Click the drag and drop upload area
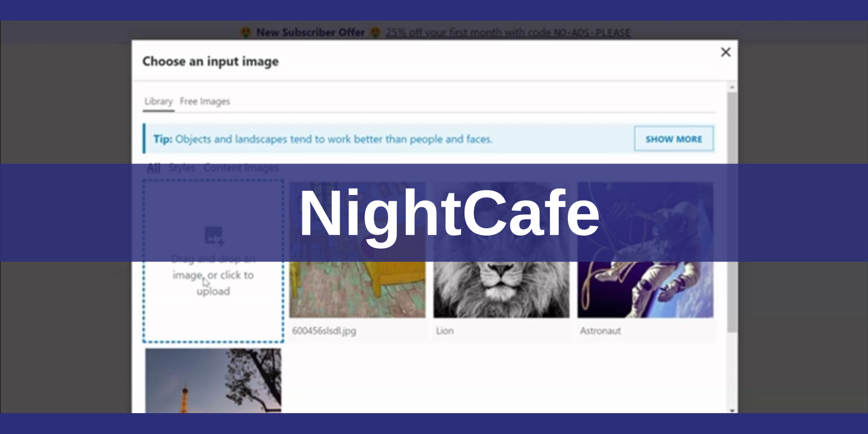Screen dimensions: 868x434 [x=213, y=261]
